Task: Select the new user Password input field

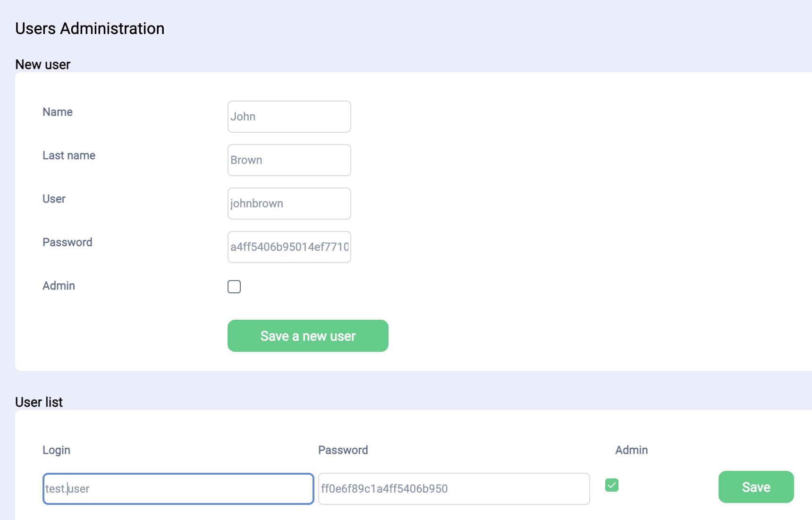Action: pos(289,247)
